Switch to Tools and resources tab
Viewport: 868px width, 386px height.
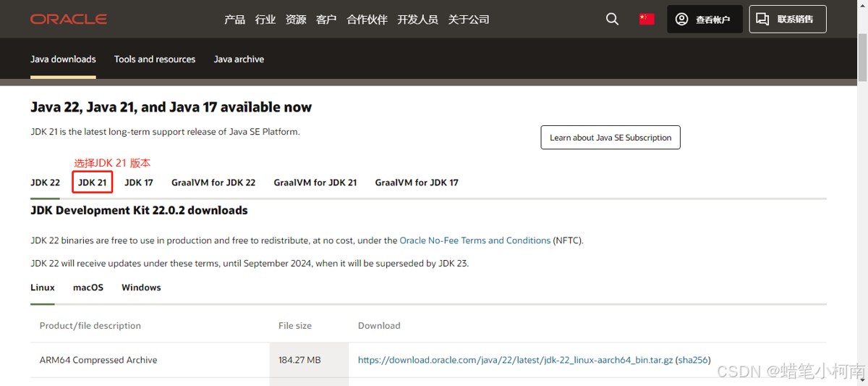click(155, 59)
